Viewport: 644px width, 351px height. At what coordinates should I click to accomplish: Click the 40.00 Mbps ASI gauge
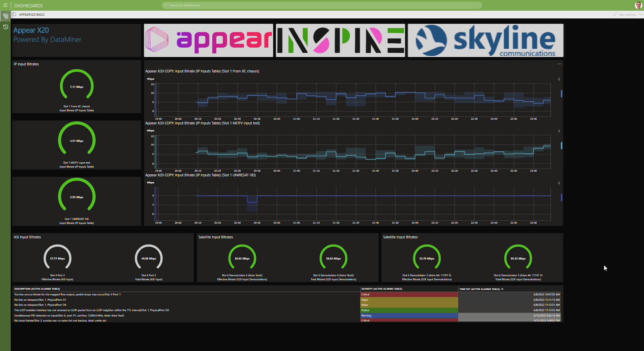click(149, 257)
